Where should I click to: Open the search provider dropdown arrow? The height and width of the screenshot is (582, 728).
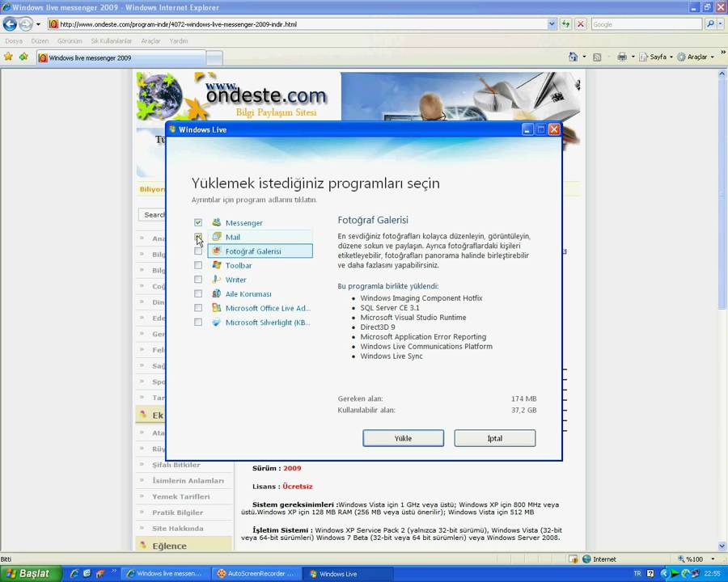coord(721,24)
